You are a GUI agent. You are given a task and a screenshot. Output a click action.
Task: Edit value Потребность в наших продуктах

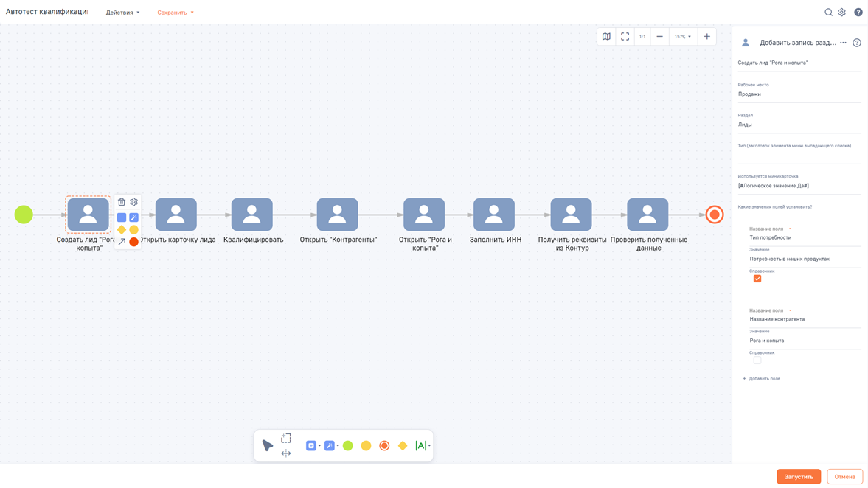click(805, 259)
